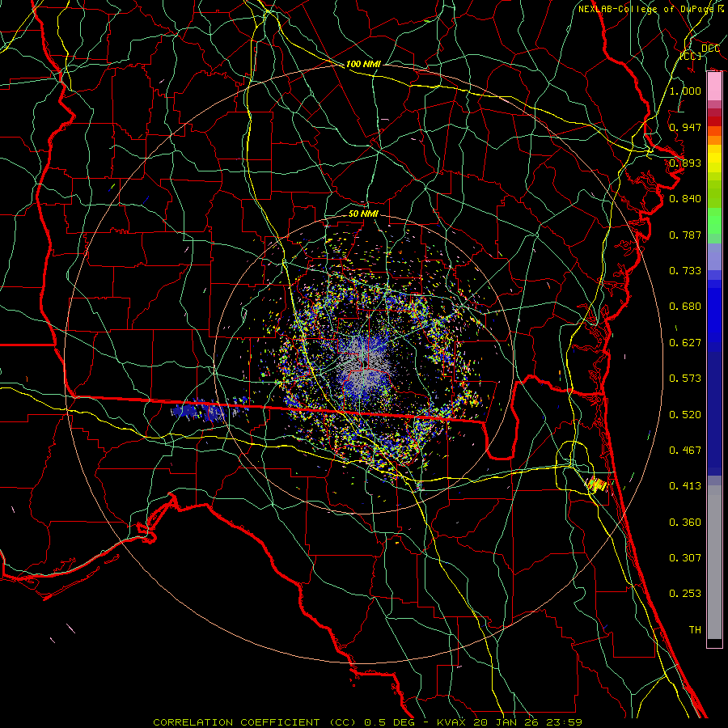Click the 0.893 legend value
The height and width of the screenshot is (728, 728).
[x=685, y=163]
